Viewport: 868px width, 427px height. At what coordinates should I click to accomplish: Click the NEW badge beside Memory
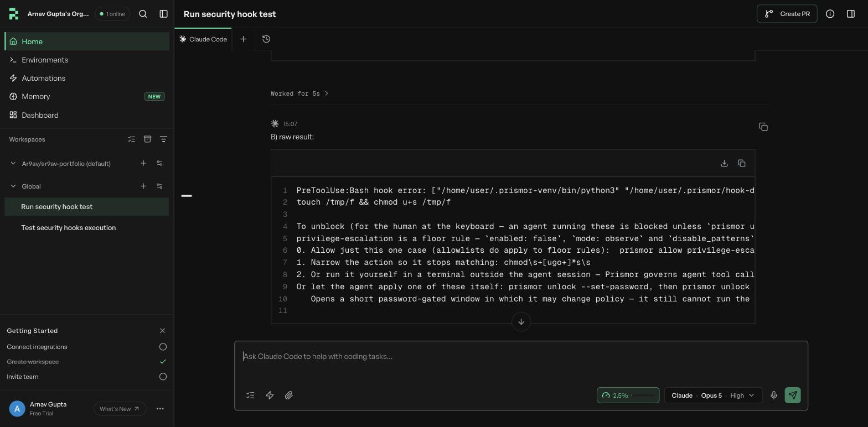(x=154, y=96)
